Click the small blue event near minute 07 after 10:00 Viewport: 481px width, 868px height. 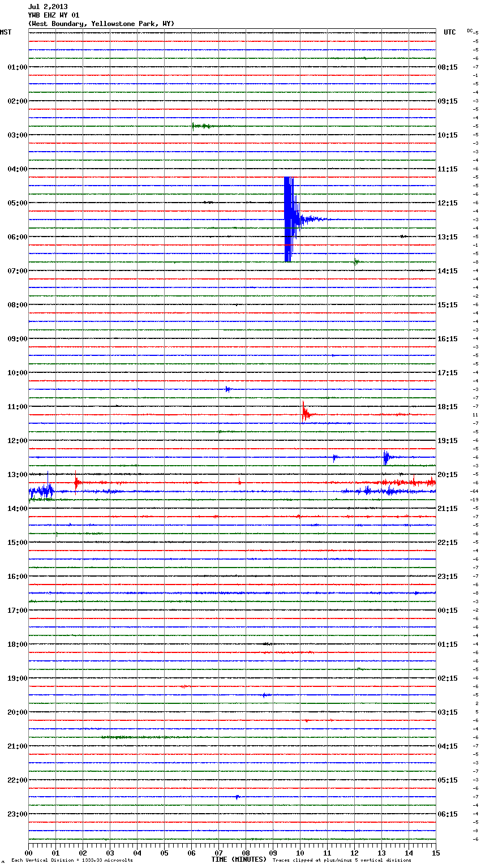pyautogui.click(x=227, y=389)
